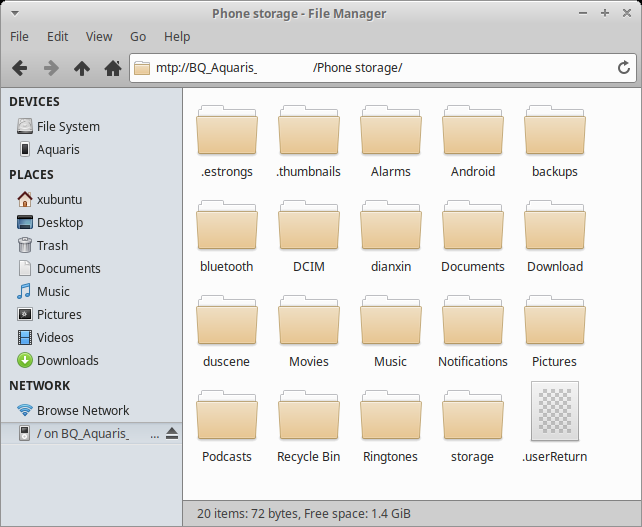
Task: Select File System under Devices
Action: (x=68, y=126)
